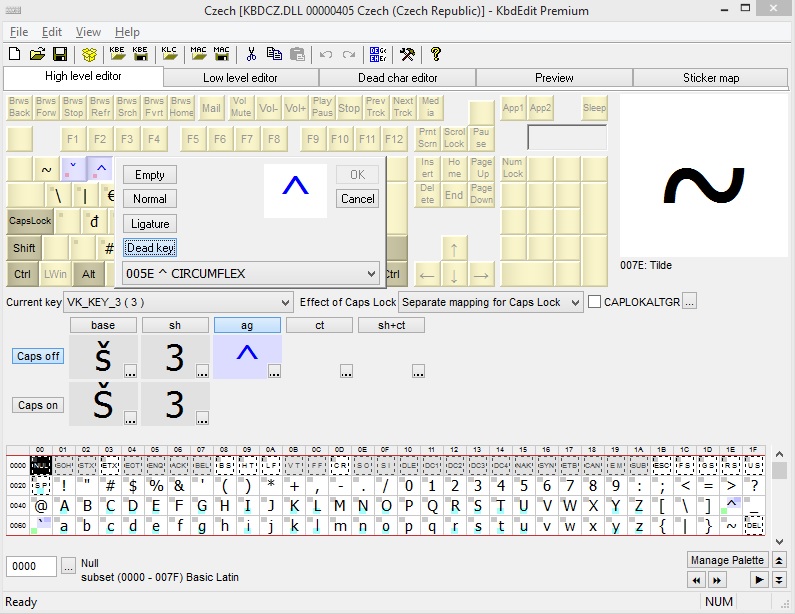Click the Empty button in popup

(150, 175)
